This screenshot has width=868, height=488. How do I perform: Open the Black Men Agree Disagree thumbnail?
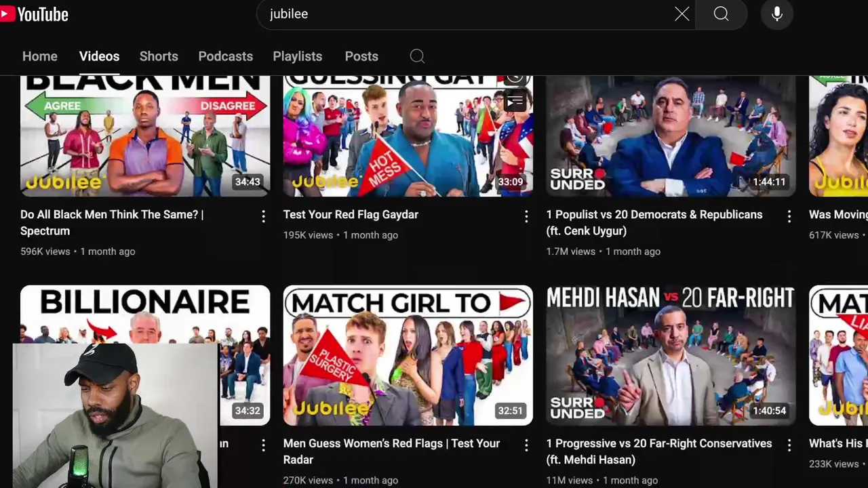coord(145,136)
